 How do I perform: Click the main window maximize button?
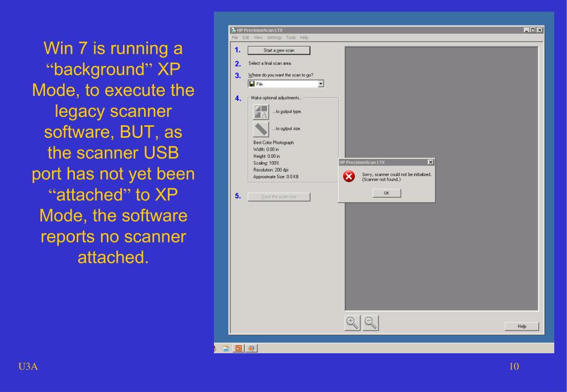pyautogui.click(x=533, y=30)
